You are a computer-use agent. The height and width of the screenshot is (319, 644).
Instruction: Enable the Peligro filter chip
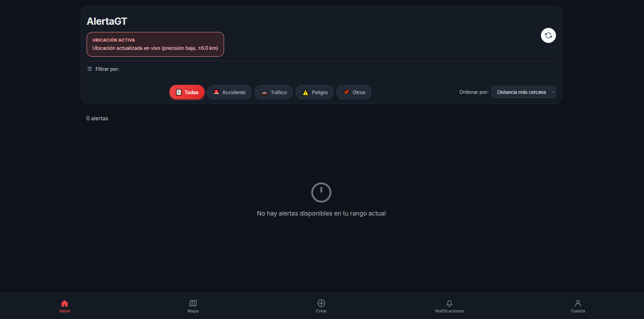314,92
